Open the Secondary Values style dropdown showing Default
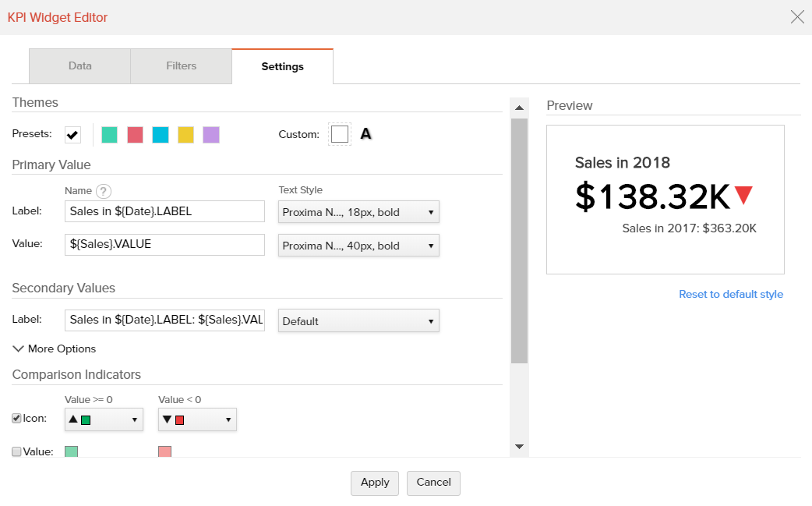The image size is (812, 506). pos(358,320)
